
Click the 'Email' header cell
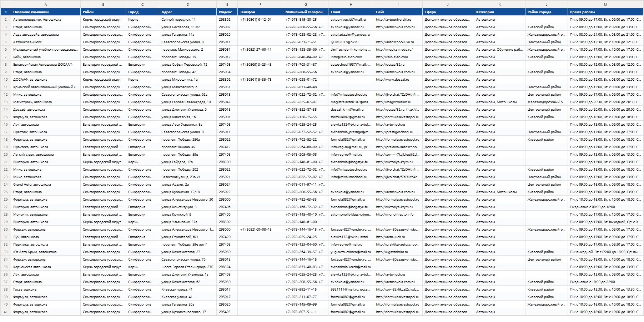click(x=351, y=12)
